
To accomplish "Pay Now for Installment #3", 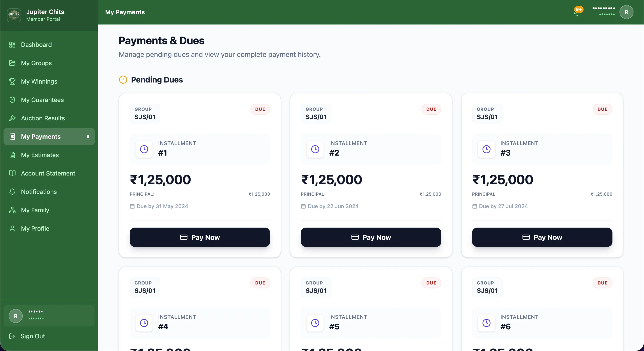I will click(x=542, y=237).
